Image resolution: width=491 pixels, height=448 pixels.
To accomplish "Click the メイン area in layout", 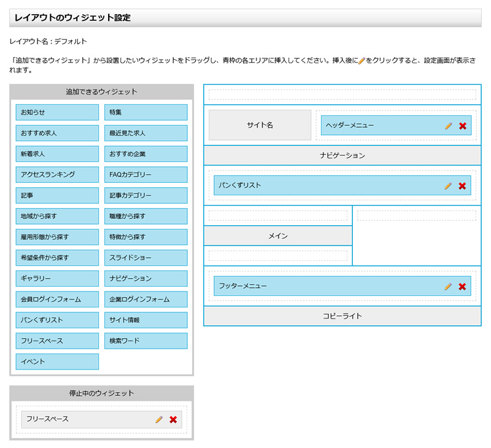I will tap(278, 235).
